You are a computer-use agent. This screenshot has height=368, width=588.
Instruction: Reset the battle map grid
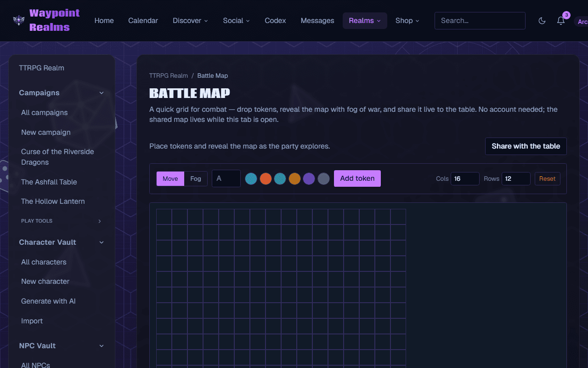[x=547, y=178]
